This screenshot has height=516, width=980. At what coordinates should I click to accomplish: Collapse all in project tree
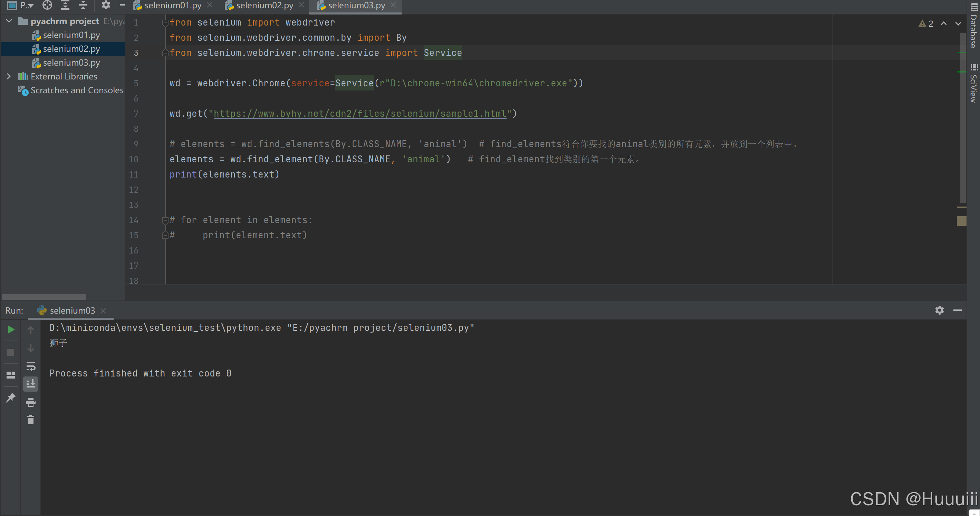coord(83,5)
